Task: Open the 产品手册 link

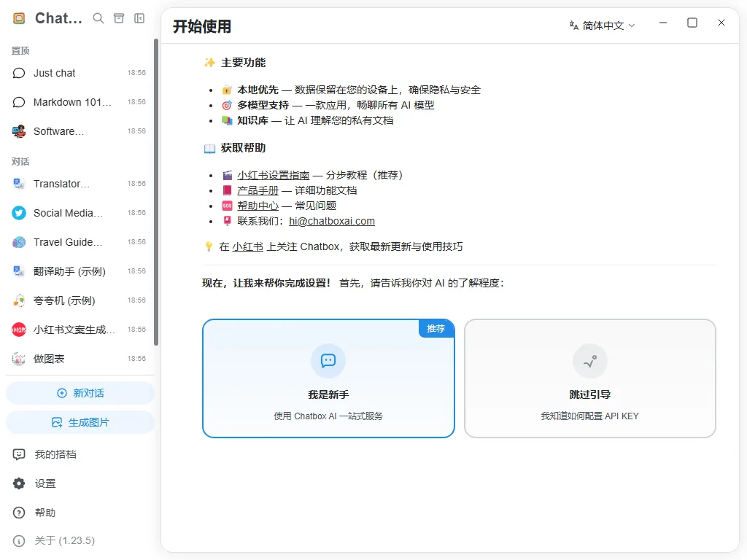Action: pyautogui.click(x=258, y=190)
